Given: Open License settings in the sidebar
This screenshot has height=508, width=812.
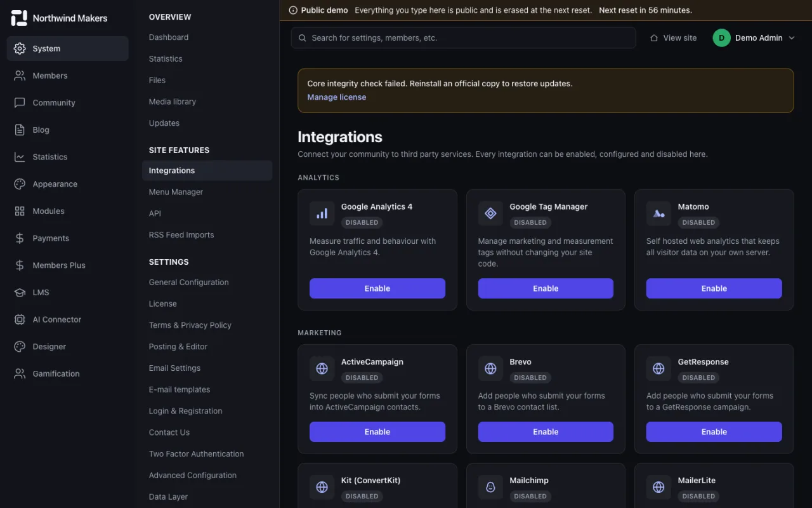Looking at the screenshot, I should click(x=163, y=304).
